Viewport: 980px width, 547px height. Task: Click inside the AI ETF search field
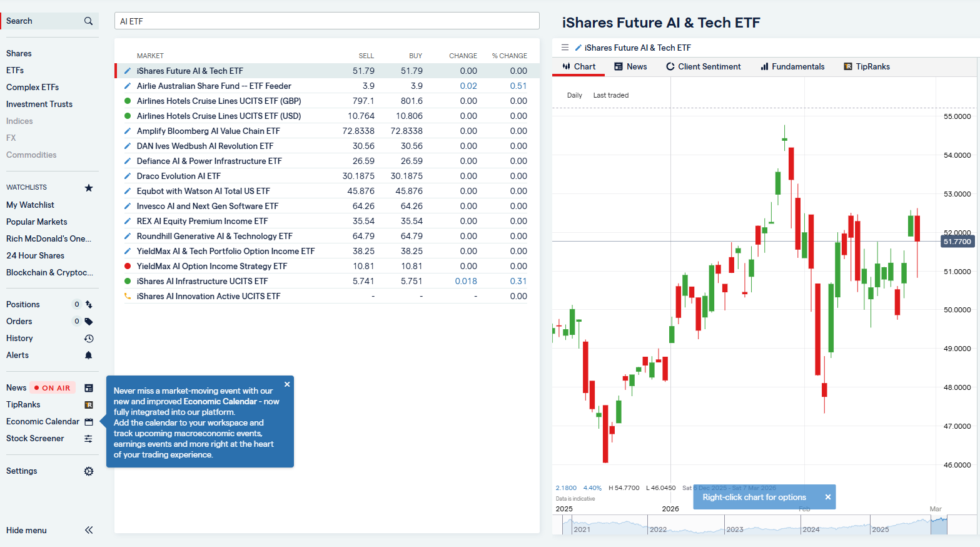tap(326, 21)
